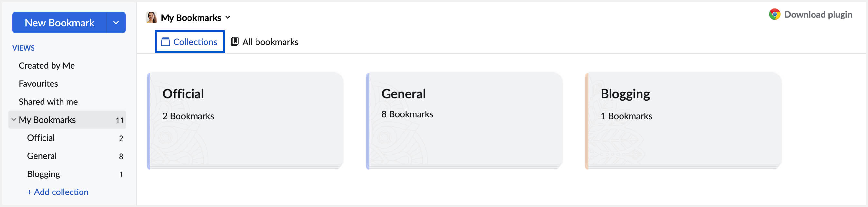This screenshot has width=868, height=207.
Task: Open the New Bookmark dropdown arrow
Action: pos(116,23)
